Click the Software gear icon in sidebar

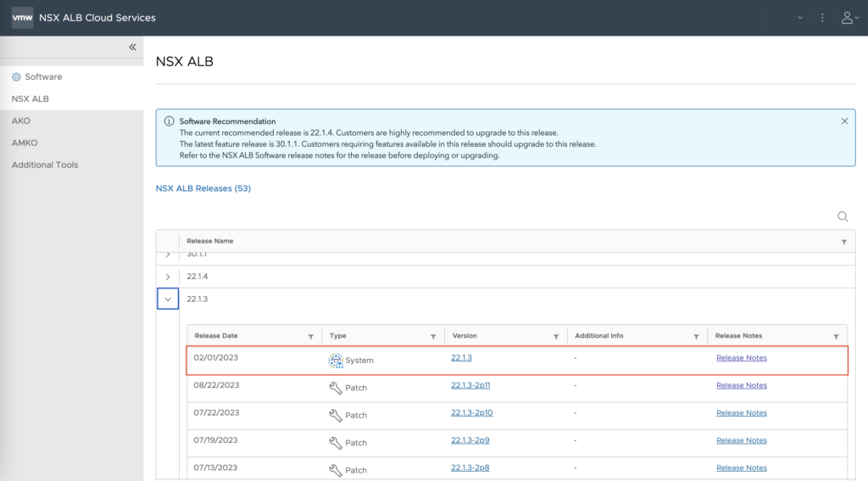(x=17, y=77)
